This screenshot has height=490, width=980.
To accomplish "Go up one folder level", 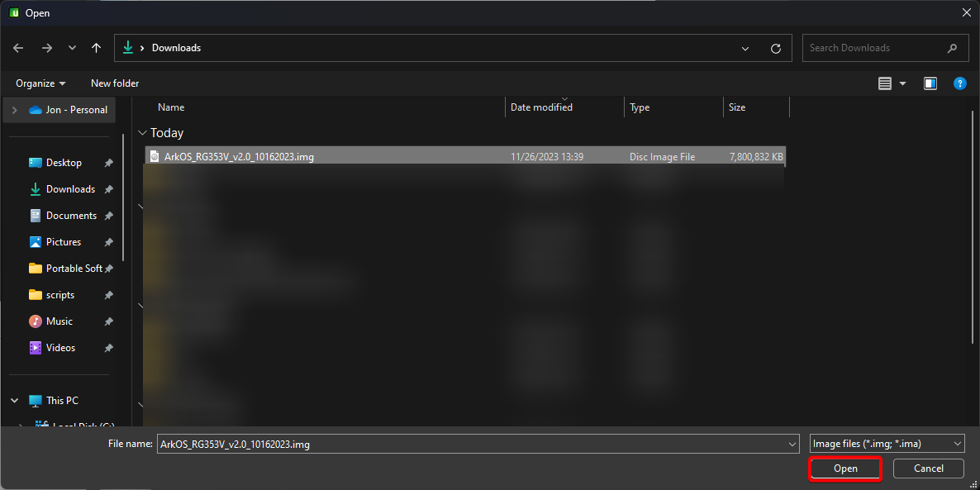I will coord(96,48).
